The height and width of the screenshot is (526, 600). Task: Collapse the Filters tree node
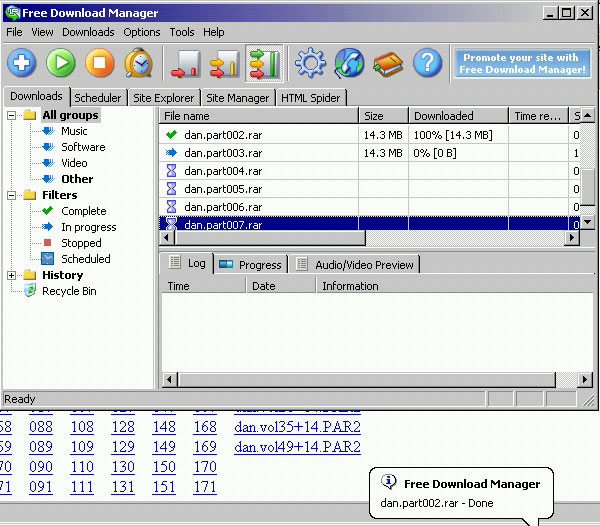click(x=11, y=195)
